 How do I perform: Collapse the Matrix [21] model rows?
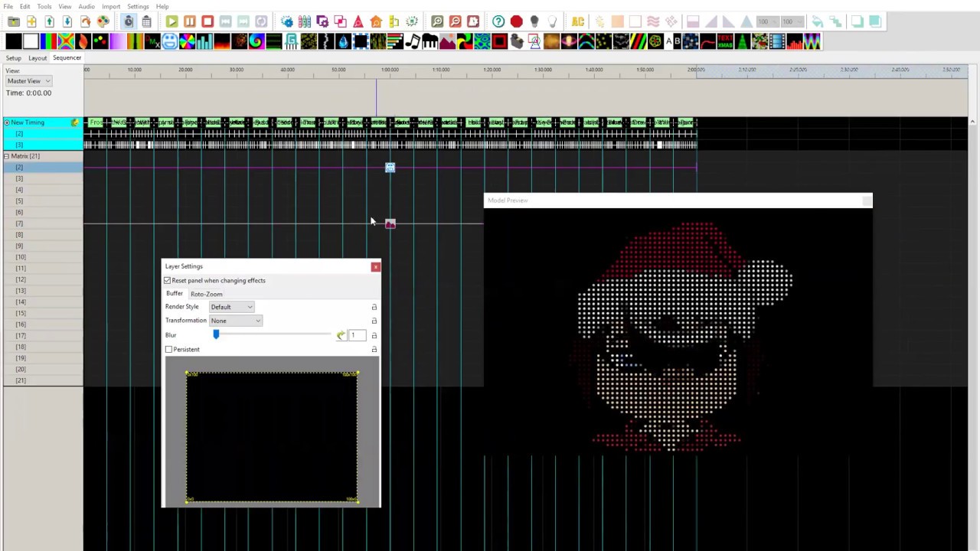click(x=6, y=156)
